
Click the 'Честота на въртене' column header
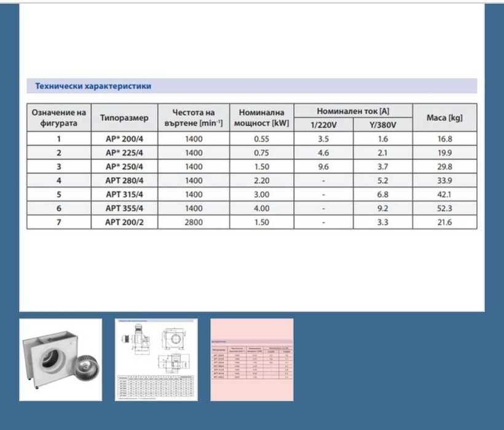pos(194,117)
